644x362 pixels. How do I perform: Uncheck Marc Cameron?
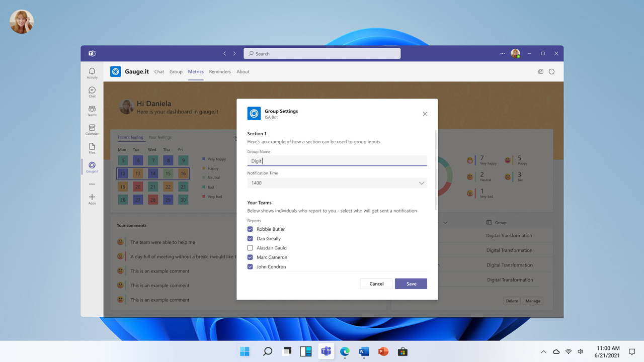click(x=250, y=257)
